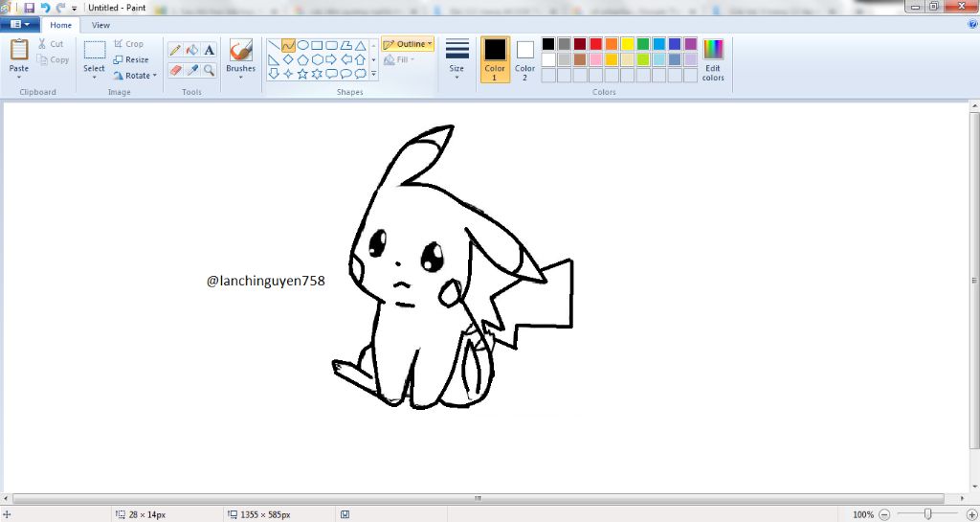Screen dimensions: 980x522
Task: Click the horizontal scrollbar thumb
Action: 479,499
